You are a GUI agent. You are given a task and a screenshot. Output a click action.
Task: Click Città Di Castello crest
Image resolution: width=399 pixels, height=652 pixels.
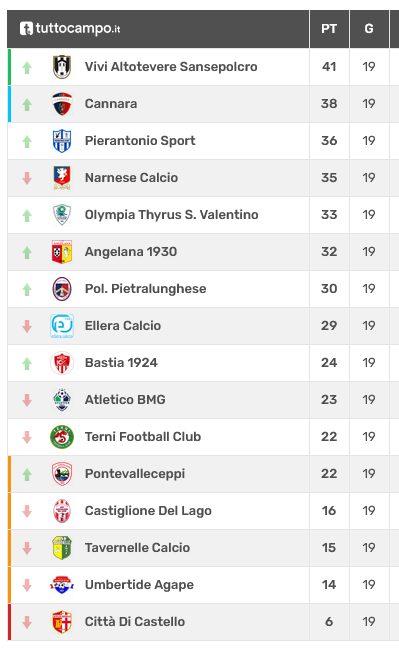[x=62, y=622]
